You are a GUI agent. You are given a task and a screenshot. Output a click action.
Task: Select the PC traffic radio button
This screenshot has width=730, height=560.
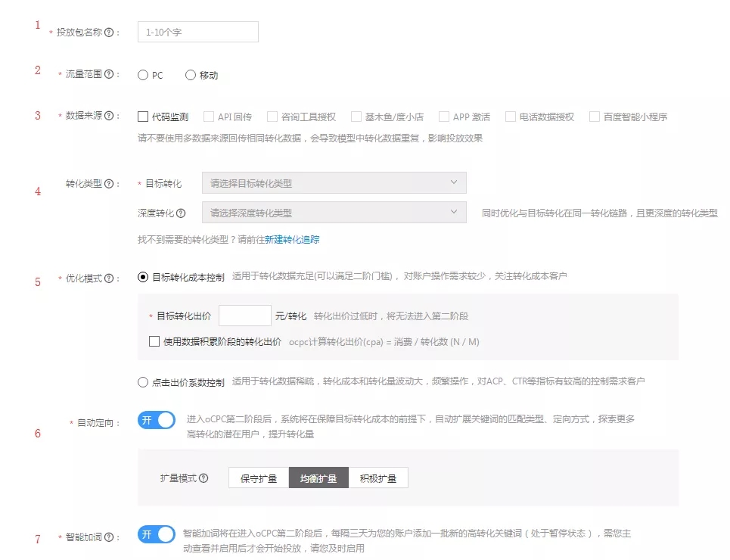click(143, 75)
